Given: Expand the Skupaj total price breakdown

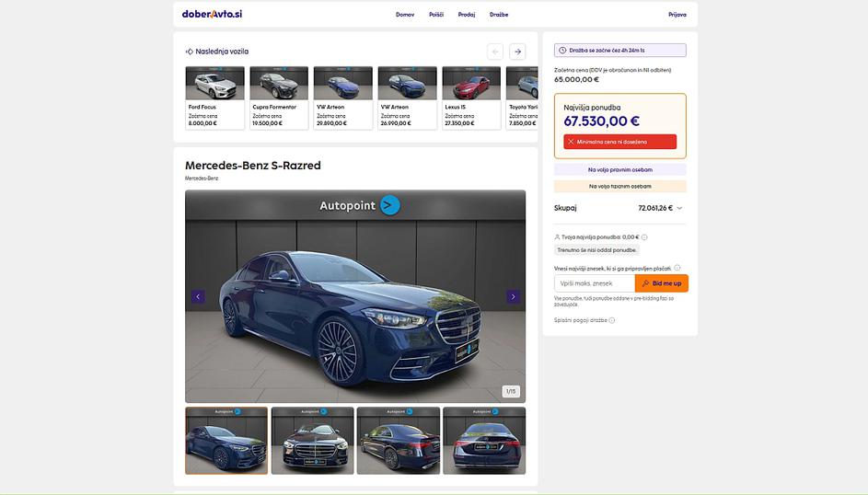Looking at the screenshot, I should [679, 208].
